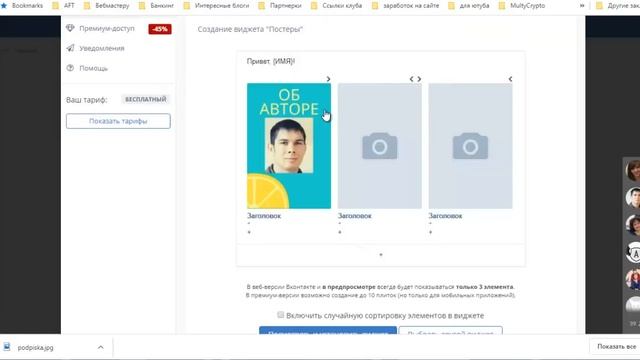The width and height of the screenshot is (640, 360).
Task: Move second poster left with arrow
Action: coord(411,79)
